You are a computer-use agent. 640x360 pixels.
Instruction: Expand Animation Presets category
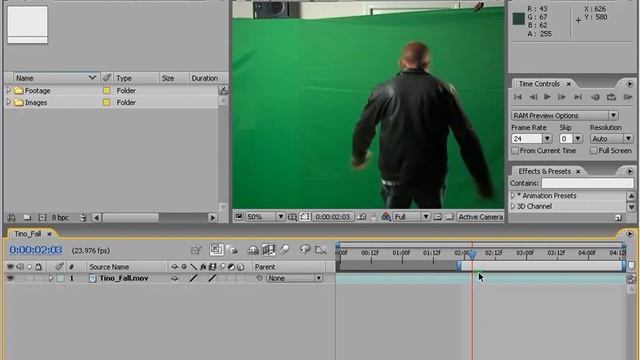tap(513, 196)
